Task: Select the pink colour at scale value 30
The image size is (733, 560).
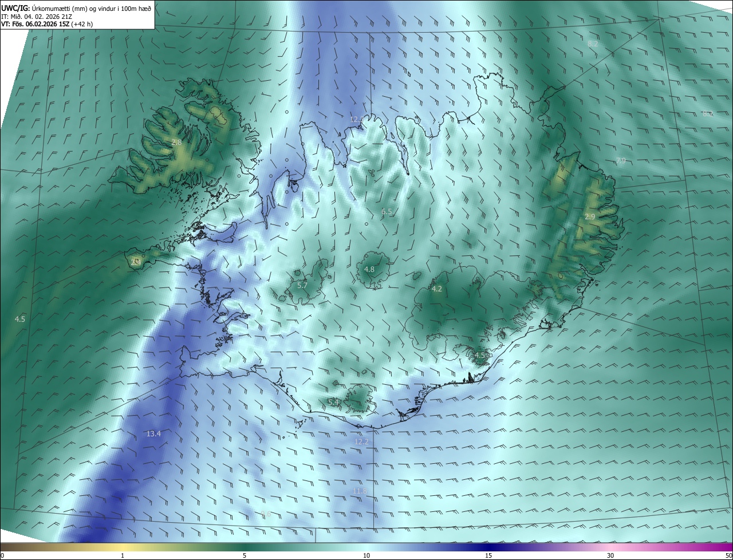Action: point(610,547)
